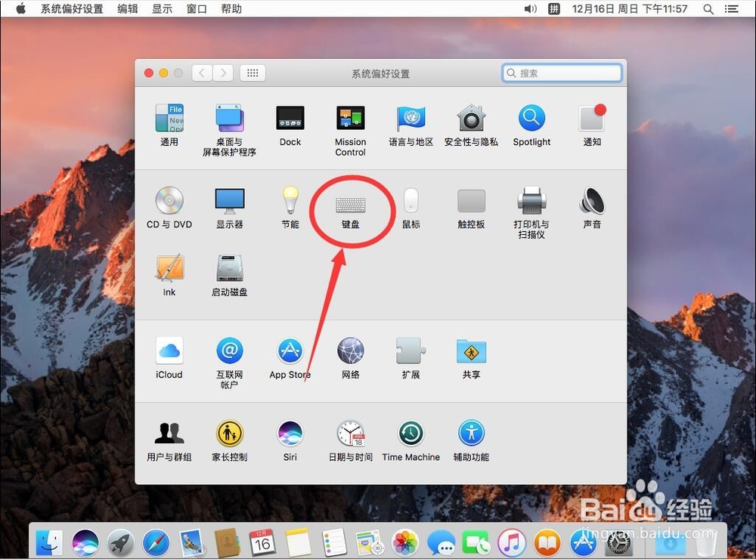
Task: Click the forward navigation arrow
Action: click(223, 73)
